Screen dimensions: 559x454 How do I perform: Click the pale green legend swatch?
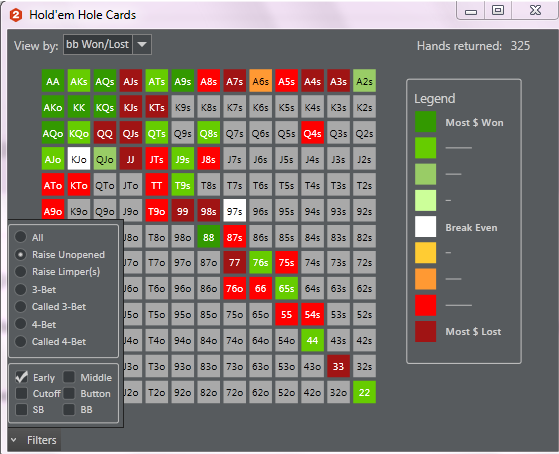click(x=425, y=200)
